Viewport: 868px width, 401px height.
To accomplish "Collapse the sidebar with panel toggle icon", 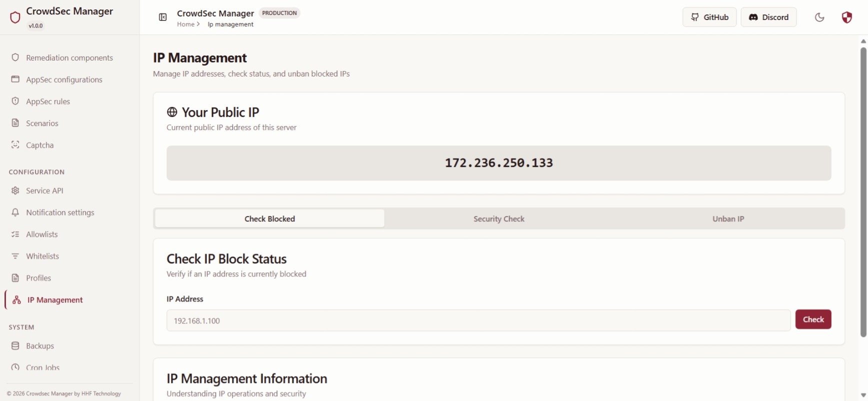I will [x=163, y=17].
